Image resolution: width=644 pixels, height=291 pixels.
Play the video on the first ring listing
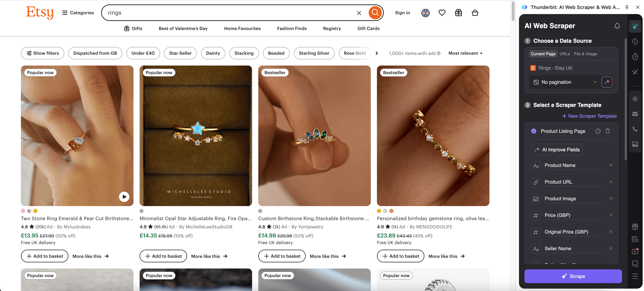(x=124, y=197)
